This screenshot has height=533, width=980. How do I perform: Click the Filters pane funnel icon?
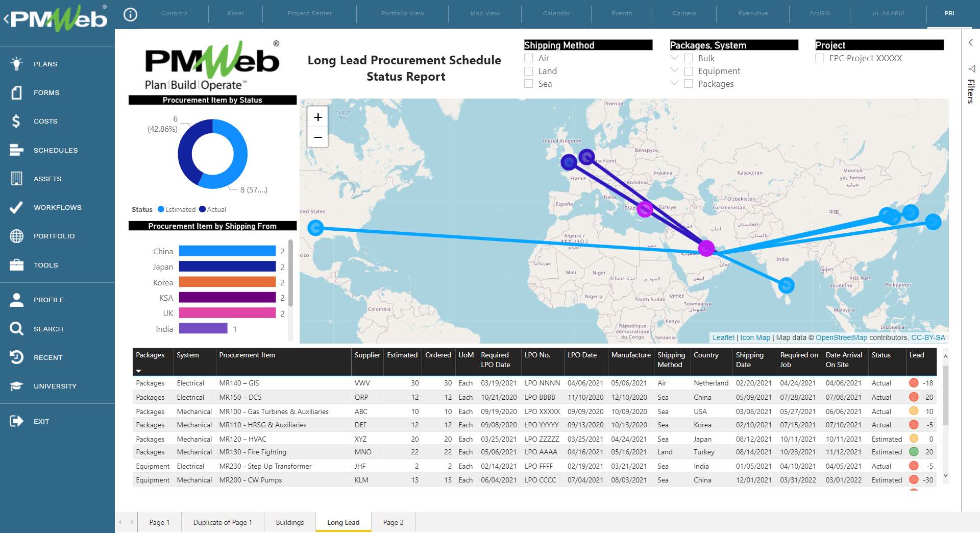(x=971, y=68)
